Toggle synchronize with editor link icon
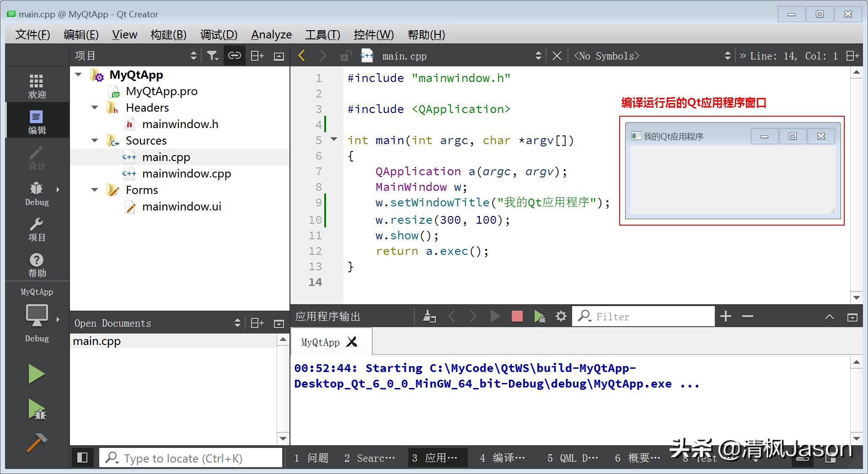Viewport: 868px width, 474px height. (235, 55)
